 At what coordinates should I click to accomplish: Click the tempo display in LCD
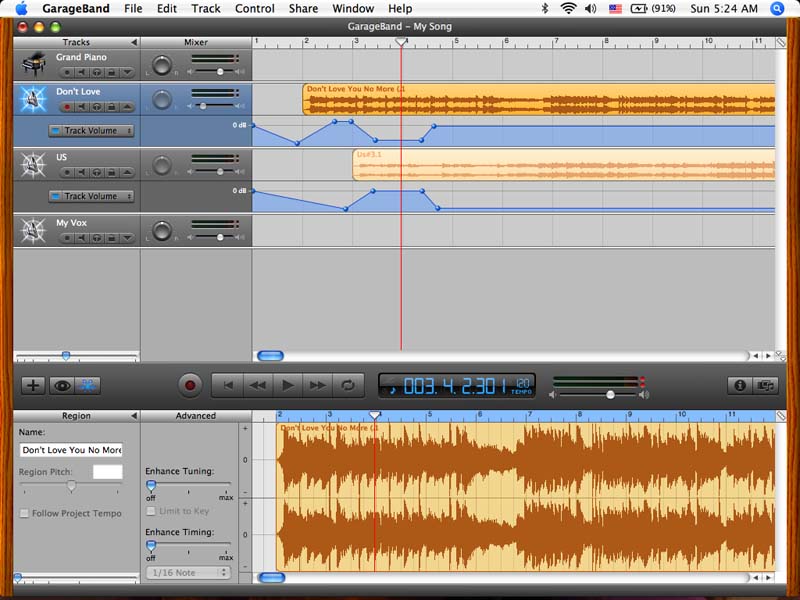click(523, 386)
